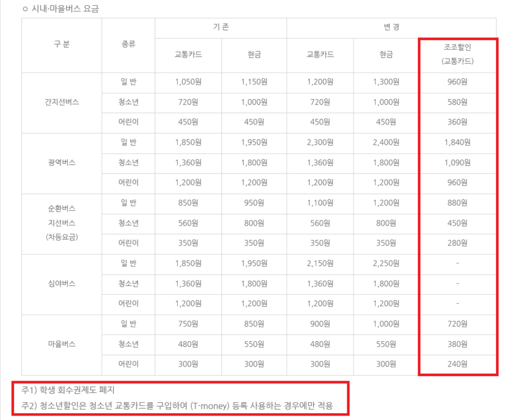Screen dimensions: 508x420
Task: Click the 880원 discount cell
Action: tap(457, 203)
